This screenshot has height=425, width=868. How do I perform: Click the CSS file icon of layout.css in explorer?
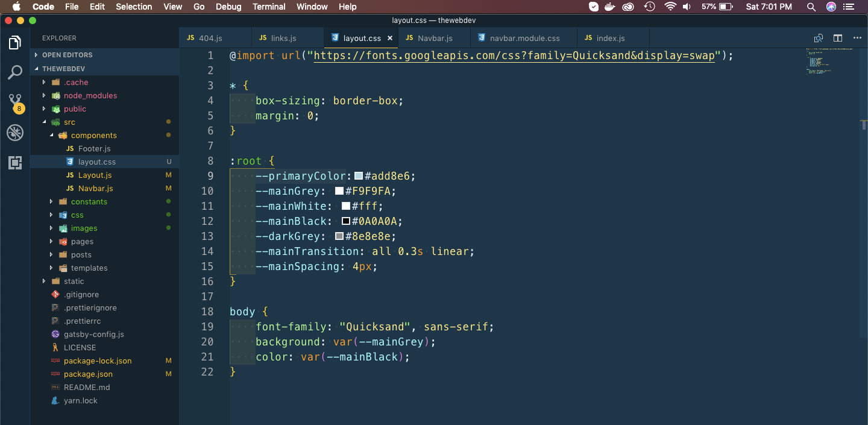pyautogui.click(x=70, y=162)
